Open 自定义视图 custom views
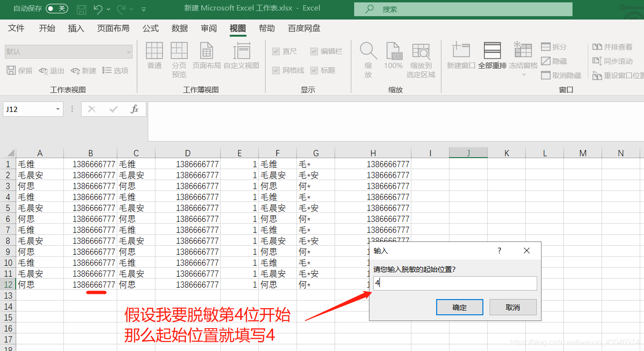 tap(242, 56)
